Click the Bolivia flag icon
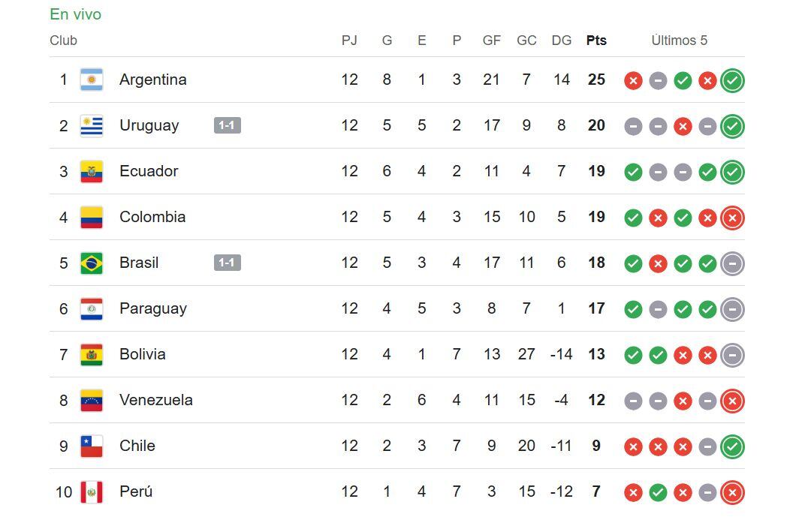The width and height of the screenshot is (805, 532). pyautogui.click(x=92, y=354)
